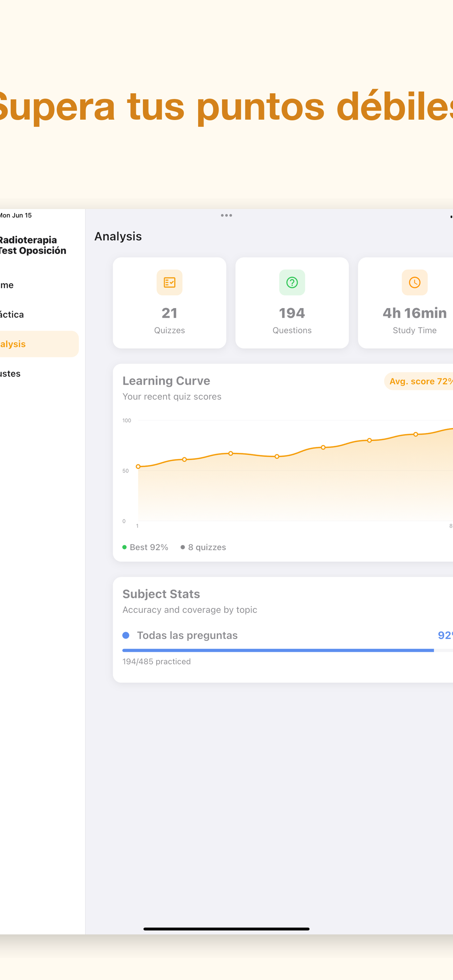
Task: Click the three-dot multitasking indicator at top
Action: click(226, 215)
